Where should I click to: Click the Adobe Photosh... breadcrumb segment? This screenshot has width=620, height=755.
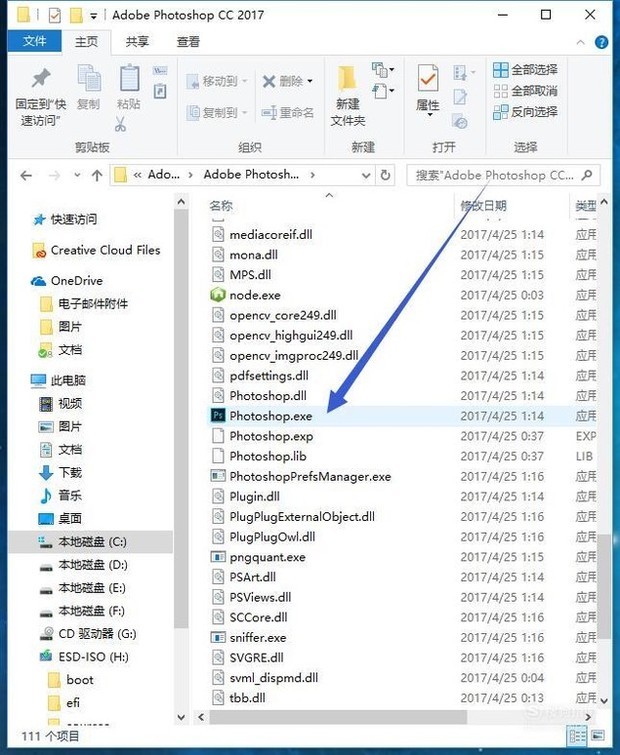(251, 174)
